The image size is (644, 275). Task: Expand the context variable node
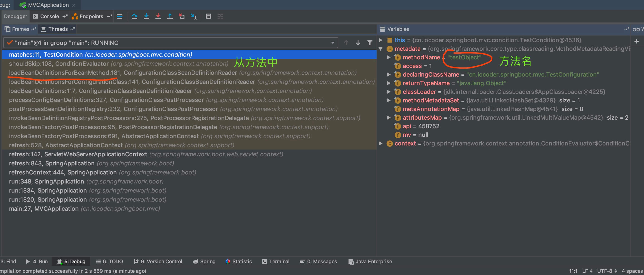(380, 143)
